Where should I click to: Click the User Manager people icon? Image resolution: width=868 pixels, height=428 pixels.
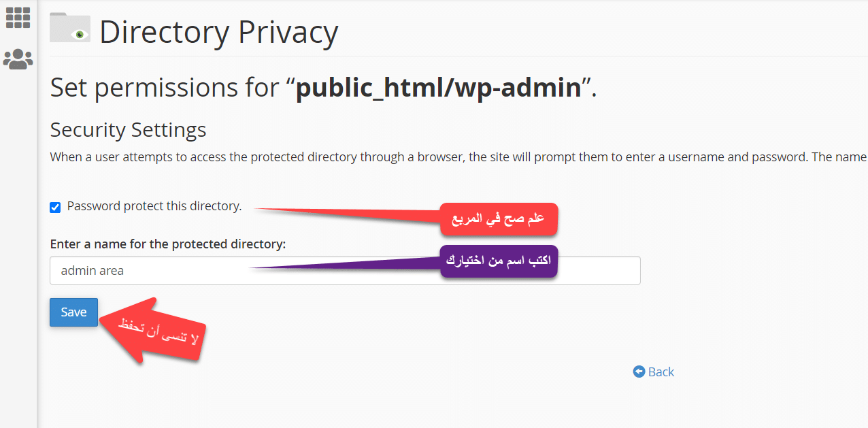(x=18, y=59)
